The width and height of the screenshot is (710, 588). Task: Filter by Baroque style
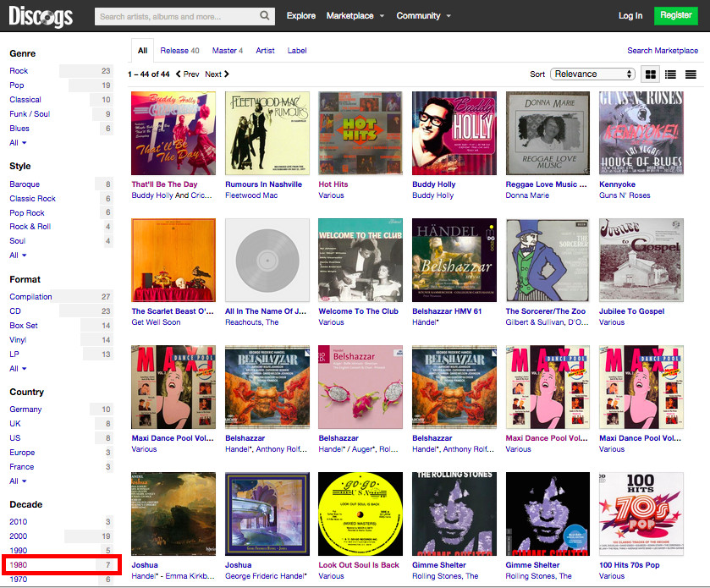25,184
